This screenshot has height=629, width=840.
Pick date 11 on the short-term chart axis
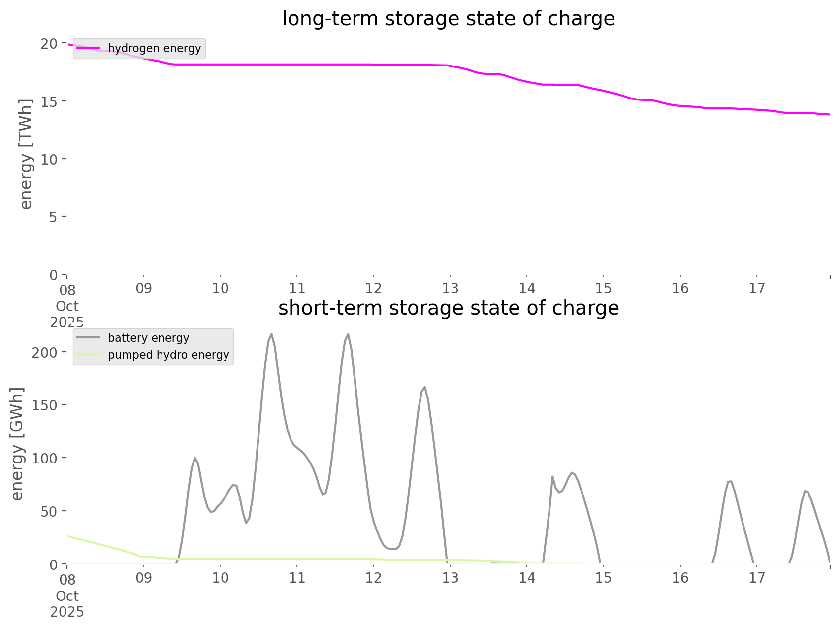tap(297, 578)
